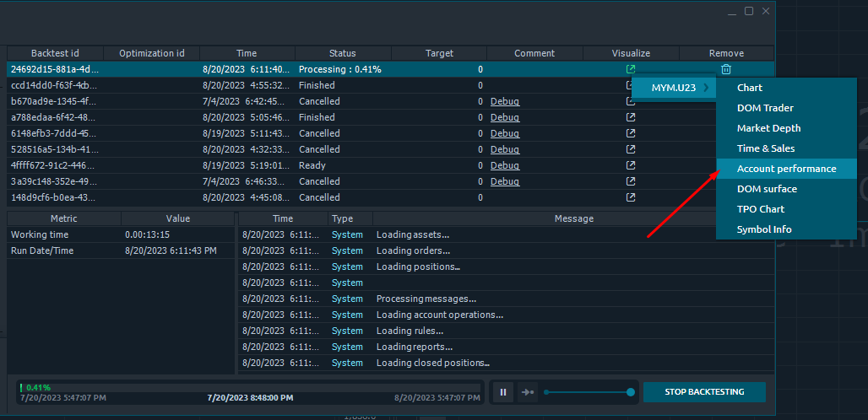Screen dimensions: 868x420
Task: Adjust the backtest speed slider handle
Action: click(631, 392)
